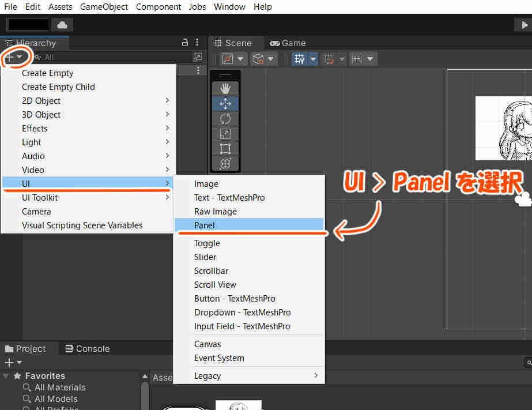This screenshot has height=410, width=532.
Task: Choose Create Empty Child
Action: click(89, 87)
